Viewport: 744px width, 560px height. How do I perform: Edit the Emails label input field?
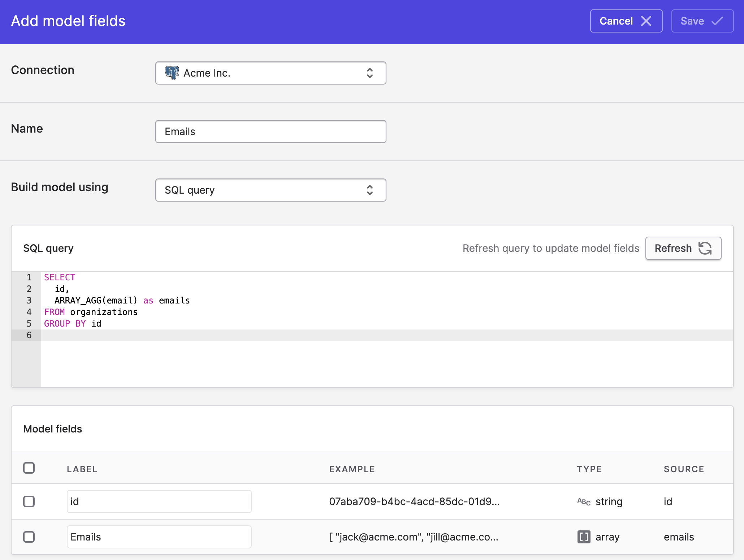[159, 537]
